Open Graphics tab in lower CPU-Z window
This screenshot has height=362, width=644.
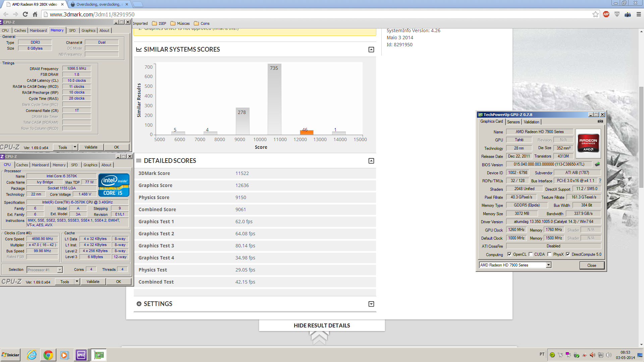pyautogui.click(x=90, y=165)
